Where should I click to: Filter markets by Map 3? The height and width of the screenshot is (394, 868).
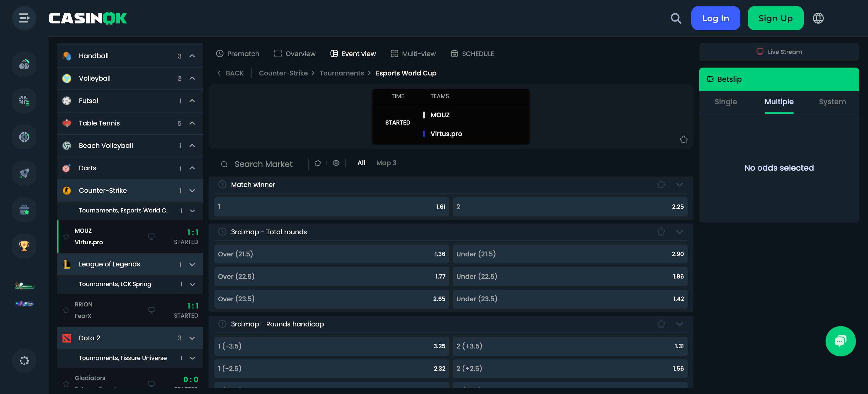(386, 163)
